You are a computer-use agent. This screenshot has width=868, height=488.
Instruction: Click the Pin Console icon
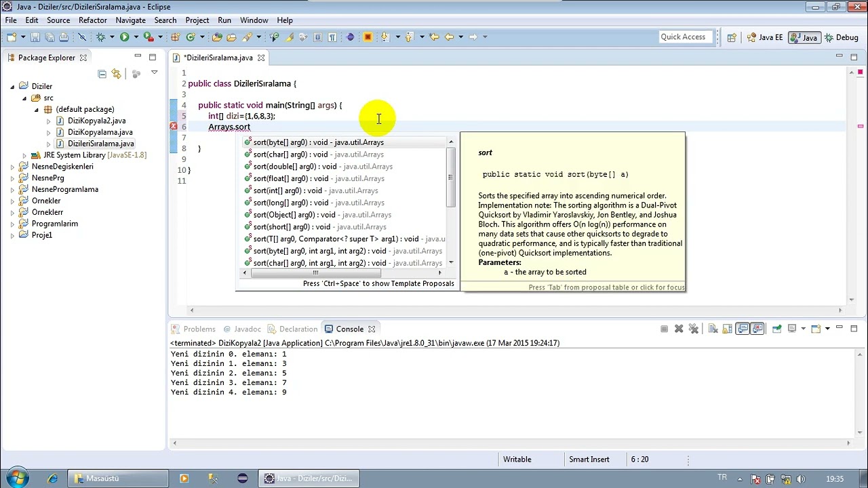777,329
